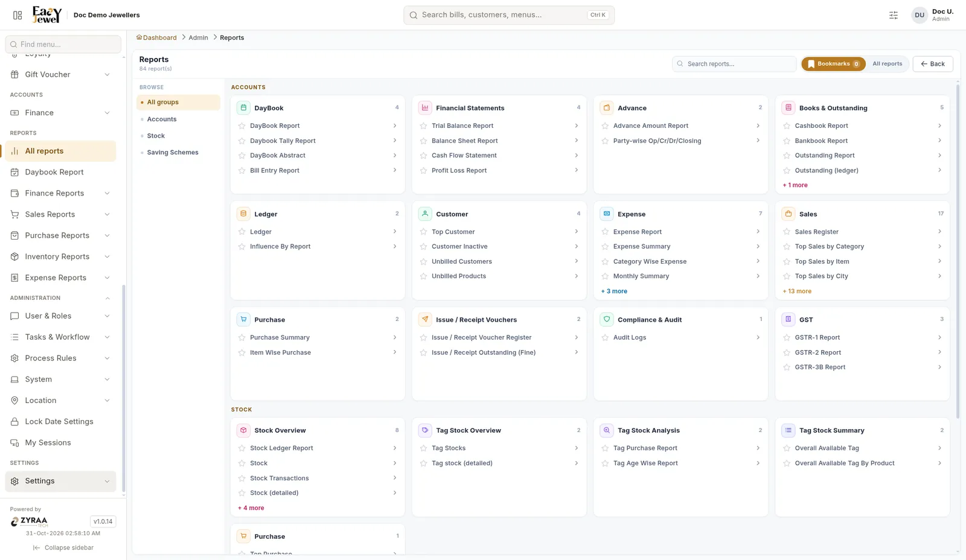Bookmark Trial Balance Report with its star
Screen dimensions: 966x560
pyautogui.click(x=423, y=126)
